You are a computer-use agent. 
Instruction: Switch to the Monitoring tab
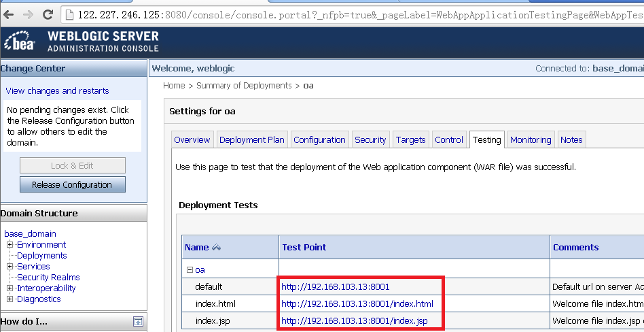click(531, 140)
